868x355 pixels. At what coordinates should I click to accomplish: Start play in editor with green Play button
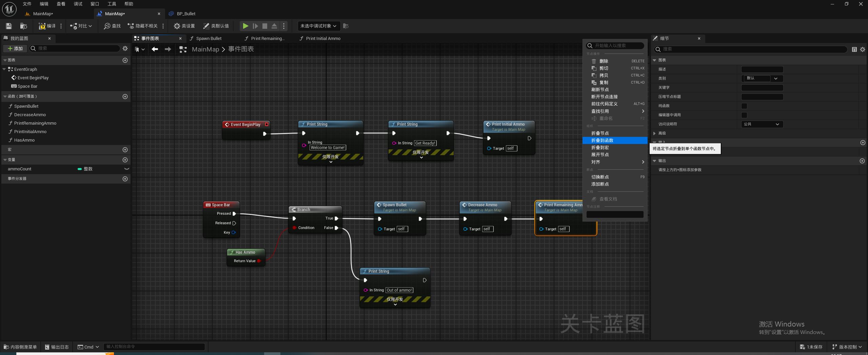[245, 26]
